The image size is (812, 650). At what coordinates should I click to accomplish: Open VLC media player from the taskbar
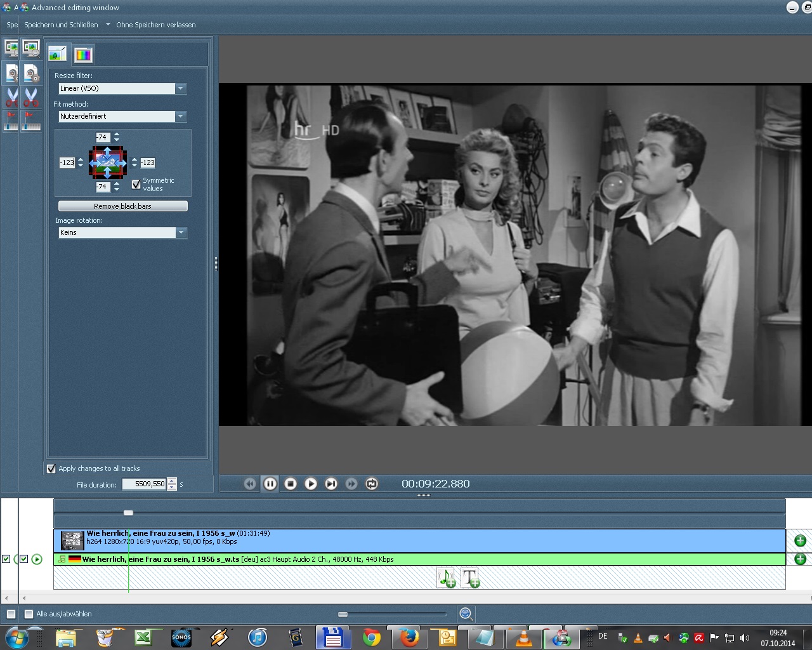(x=523, y=637)
